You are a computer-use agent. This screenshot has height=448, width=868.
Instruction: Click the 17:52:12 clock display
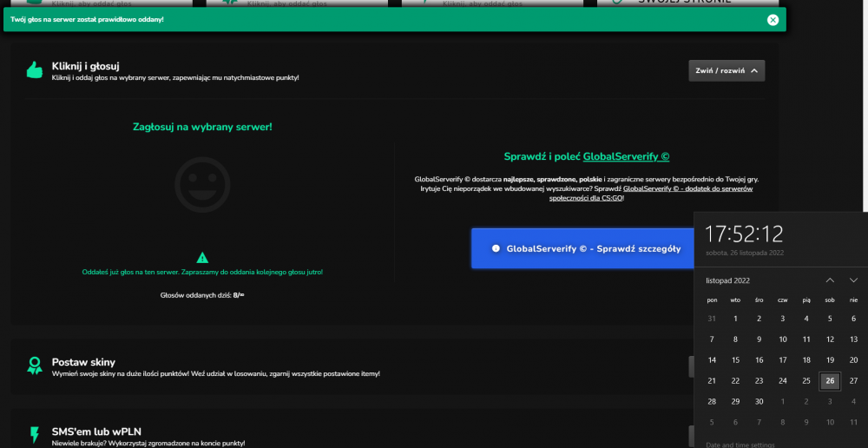(744, 234)
